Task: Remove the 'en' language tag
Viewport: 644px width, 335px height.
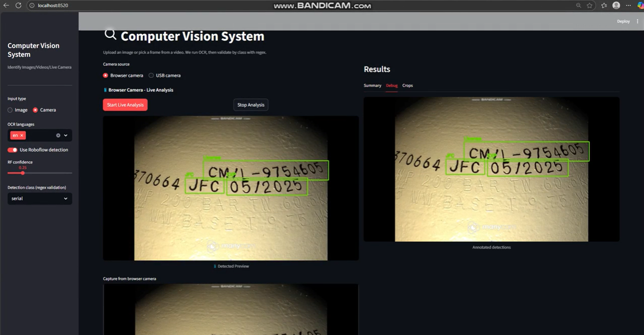Action: coord(22,135)
